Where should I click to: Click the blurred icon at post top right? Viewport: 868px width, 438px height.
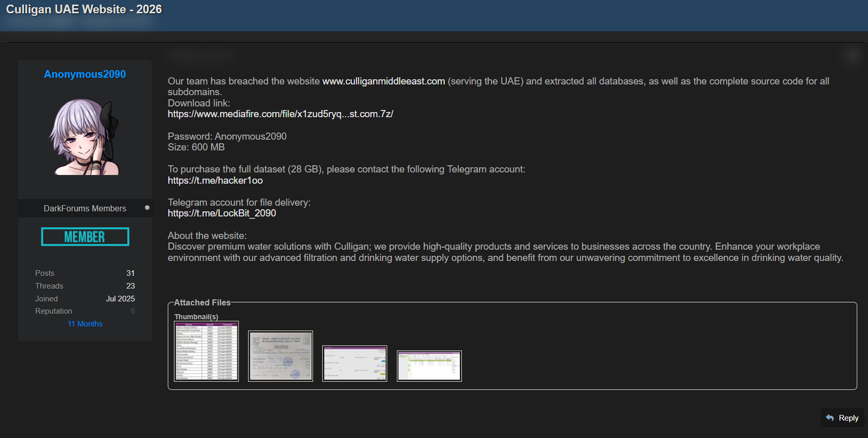[852, 55]
